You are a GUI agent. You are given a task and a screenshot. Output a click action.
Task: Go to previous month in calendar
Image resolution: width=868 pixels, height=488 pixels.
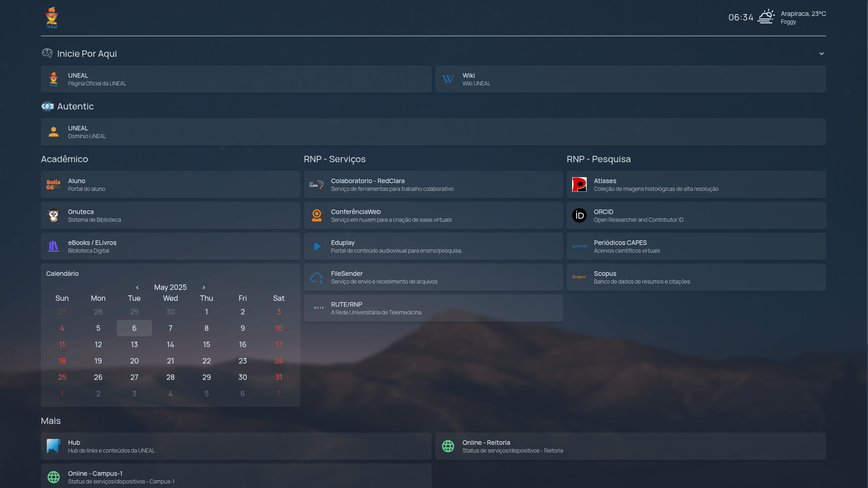pyautogui.click(x=137, y=288)
